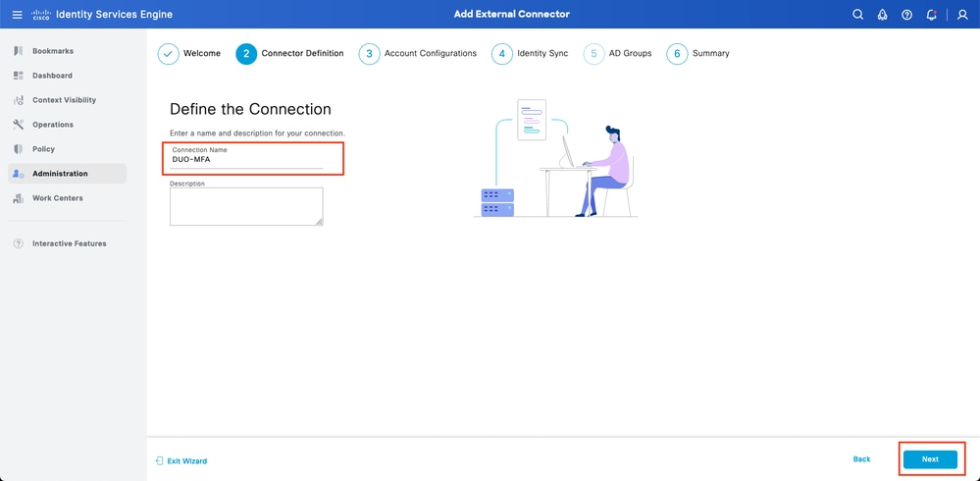Jump to Account Configurations step

pos(431,54)
